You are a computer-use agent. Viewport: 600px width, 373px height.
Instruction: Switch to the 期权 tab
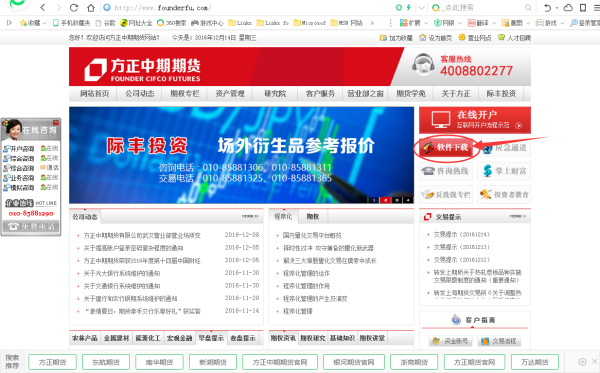pyautogui.click(x=313, y=217)
